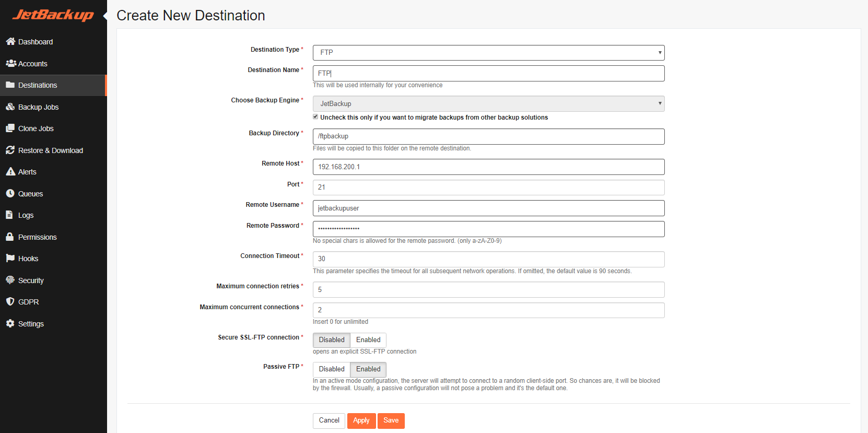Click the 'Create New Destination' heading
The height and width of the screenshot is (433, 868).
click(191, 16)
